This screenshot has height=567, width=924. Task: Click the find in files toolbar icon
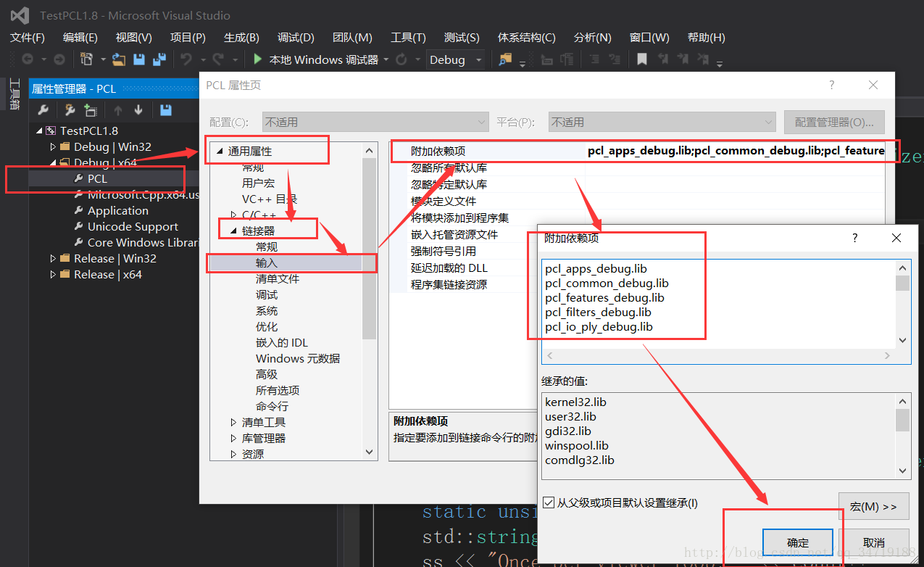[504, 59]
